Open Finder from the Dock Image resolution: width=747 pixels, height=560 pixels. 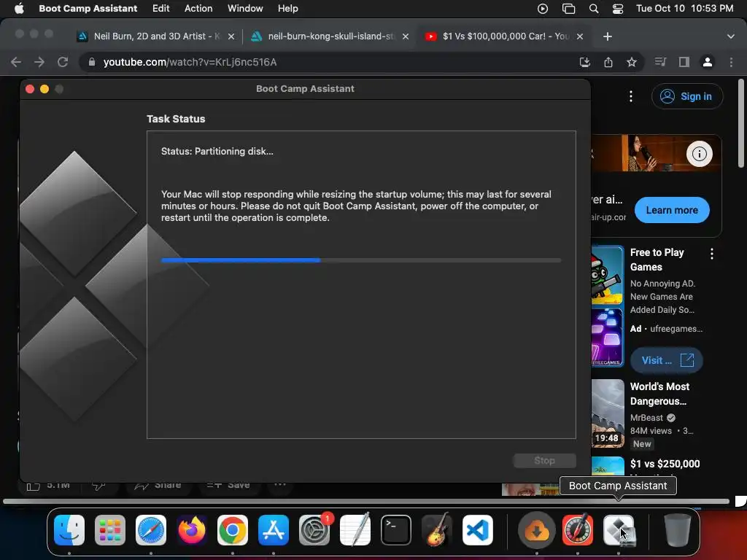coord(69,530)
